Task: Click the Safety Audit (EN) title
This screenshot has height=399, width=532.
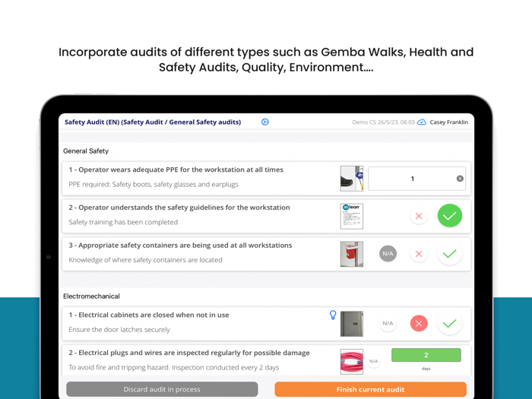Action: pos(153,122)
